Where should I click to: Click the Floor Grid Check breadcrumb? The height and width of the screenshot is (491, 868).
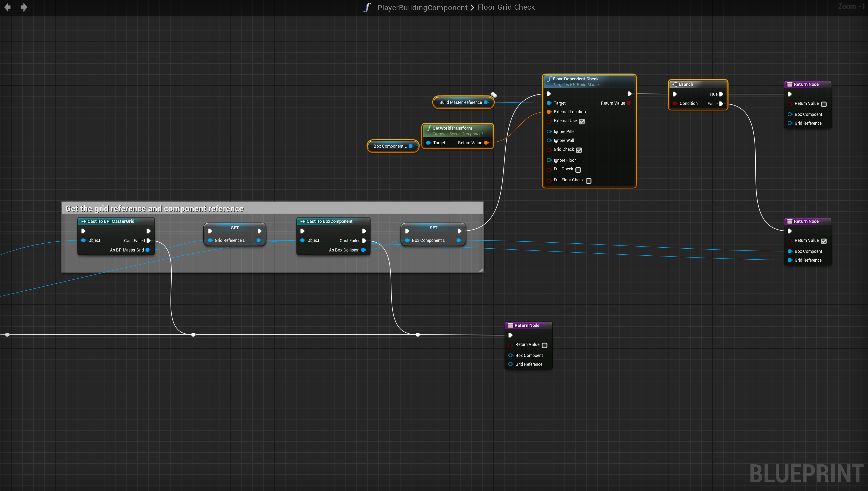[506, 7]
